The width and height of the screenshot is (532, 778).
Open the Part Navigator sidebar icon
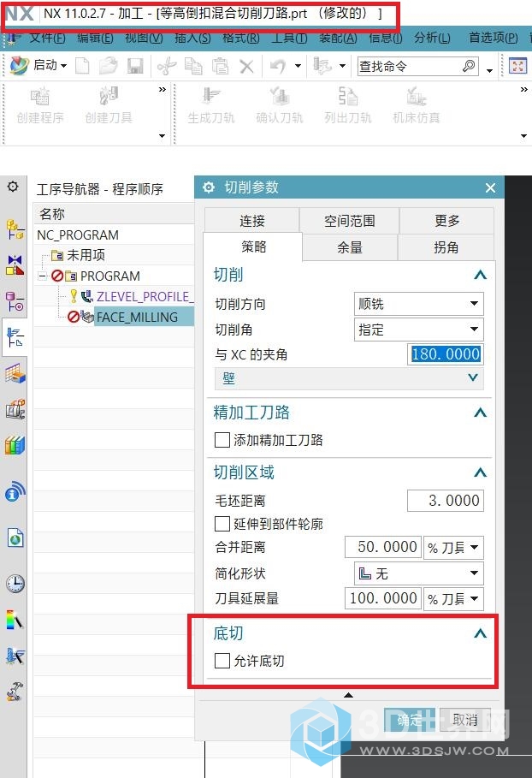point(15,300)
